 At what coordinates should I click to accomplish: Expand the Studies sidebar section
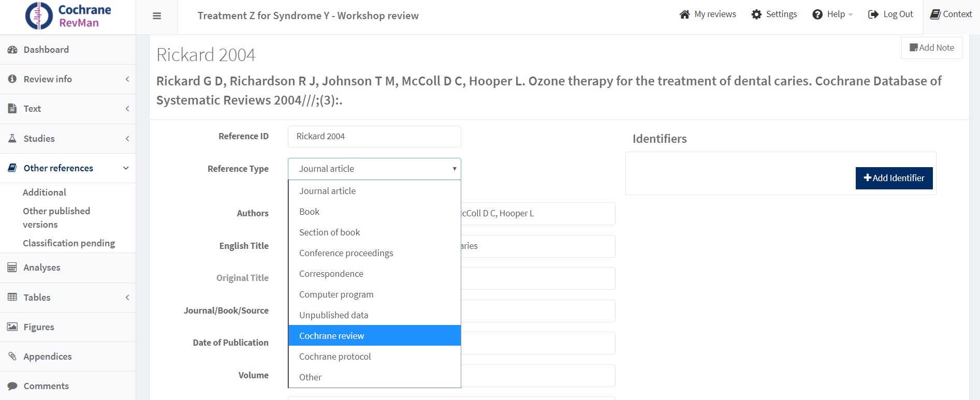(x=39, y=139)
